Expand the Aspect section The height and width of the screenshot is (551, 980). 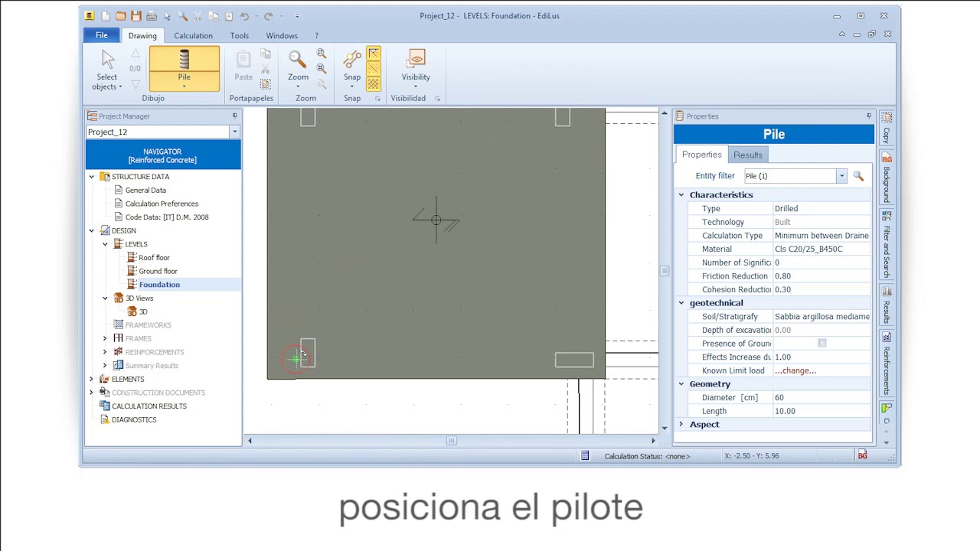[681, 425]
